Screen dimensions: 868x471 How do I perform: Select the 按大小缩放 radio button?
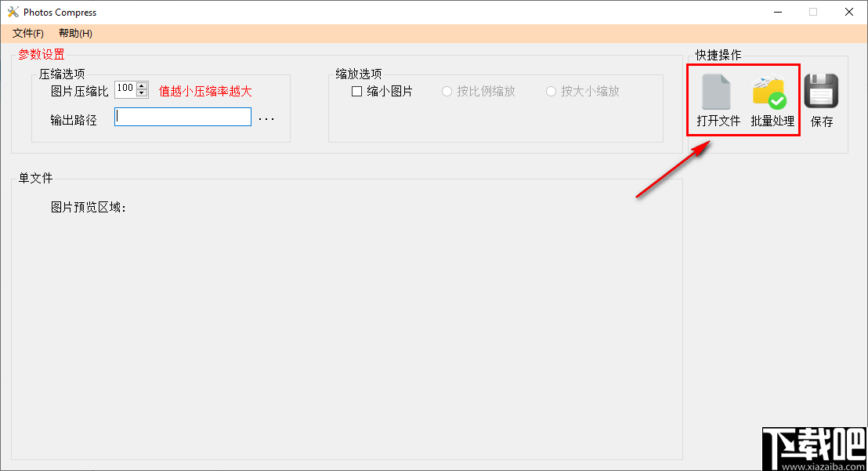552,91
